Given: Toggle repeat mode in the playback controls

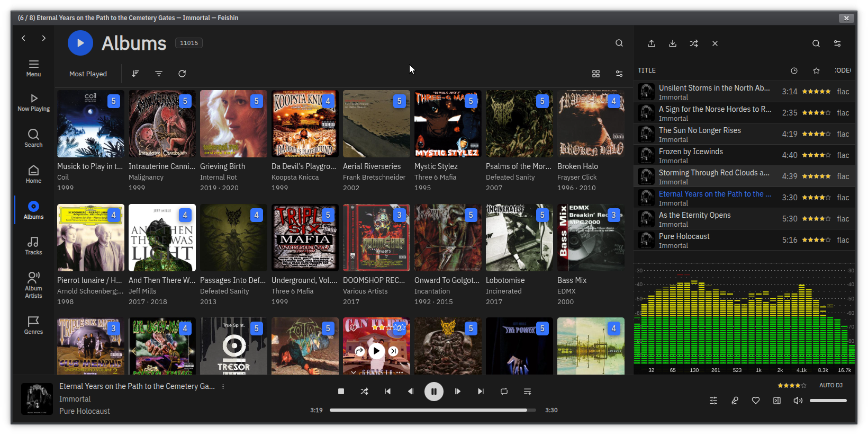Looking at the screenshot, I should (x=504, y=392).
